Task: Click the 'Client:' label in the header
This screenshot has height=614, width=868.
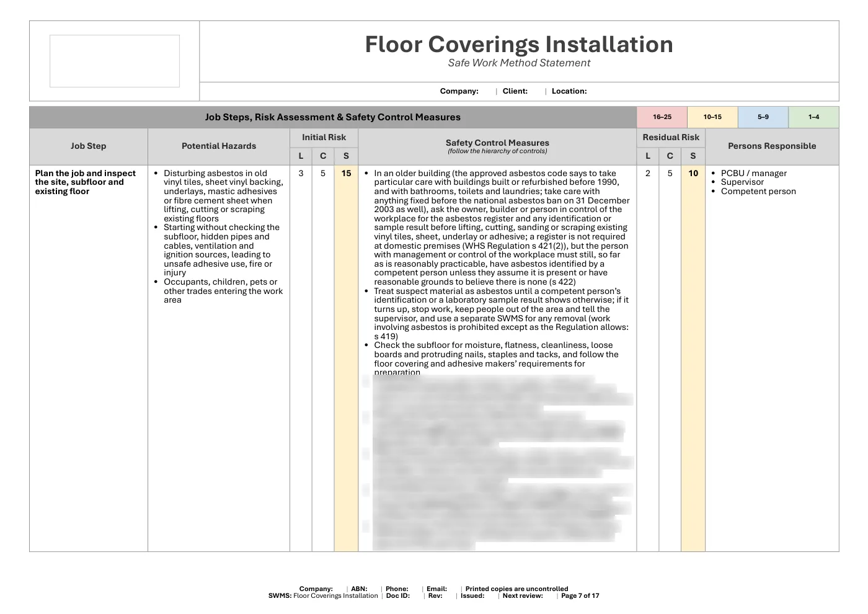Action: tap(515, 91)
